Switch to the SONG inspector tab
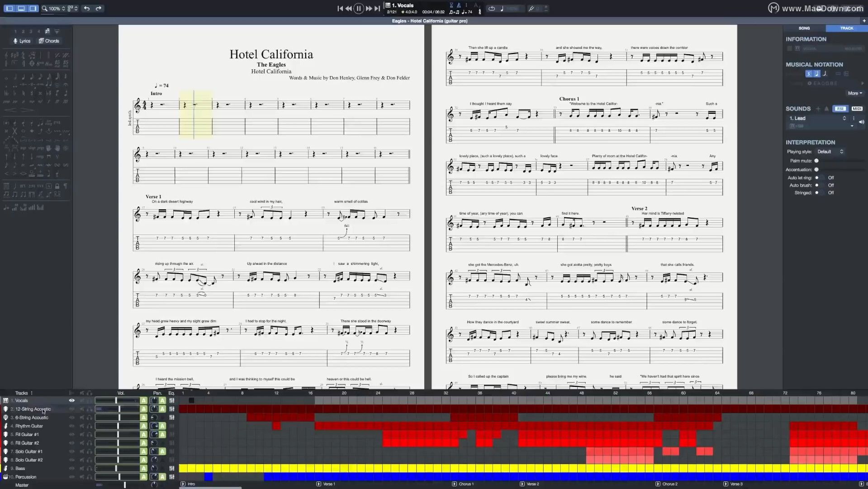Screen dimensions: 868x489 pos(804,28)
